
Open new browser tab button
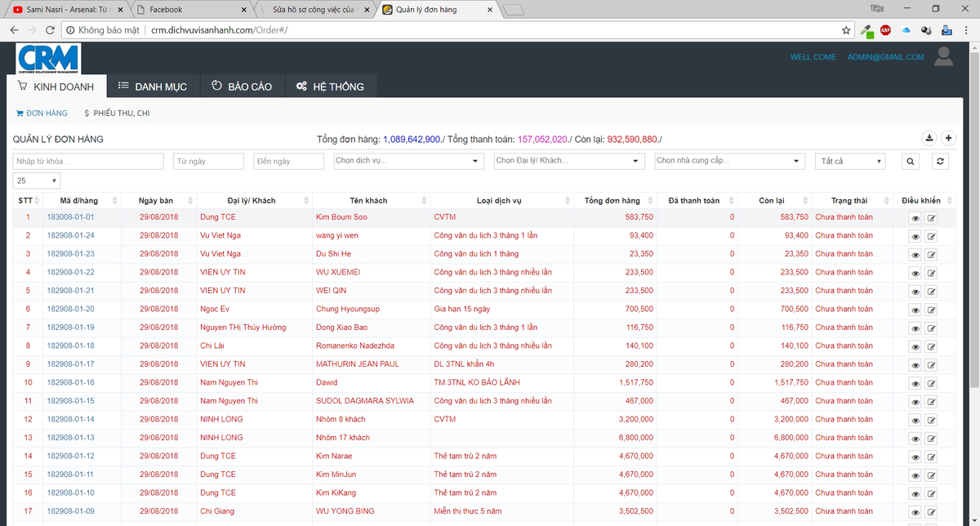(x=514, y=10)
